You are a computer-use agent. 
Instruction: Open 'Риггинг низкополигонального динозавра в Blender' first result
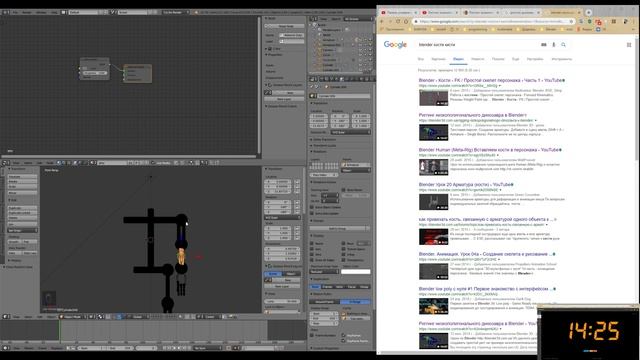pyautogui.click(x=473, y=115)
